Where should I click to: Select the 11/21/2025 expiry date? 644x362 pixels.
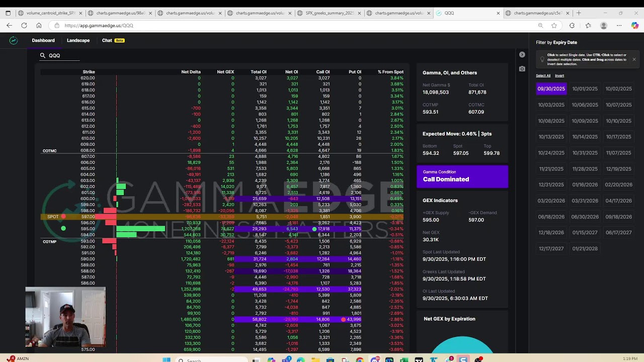click(x=551, y=169)
